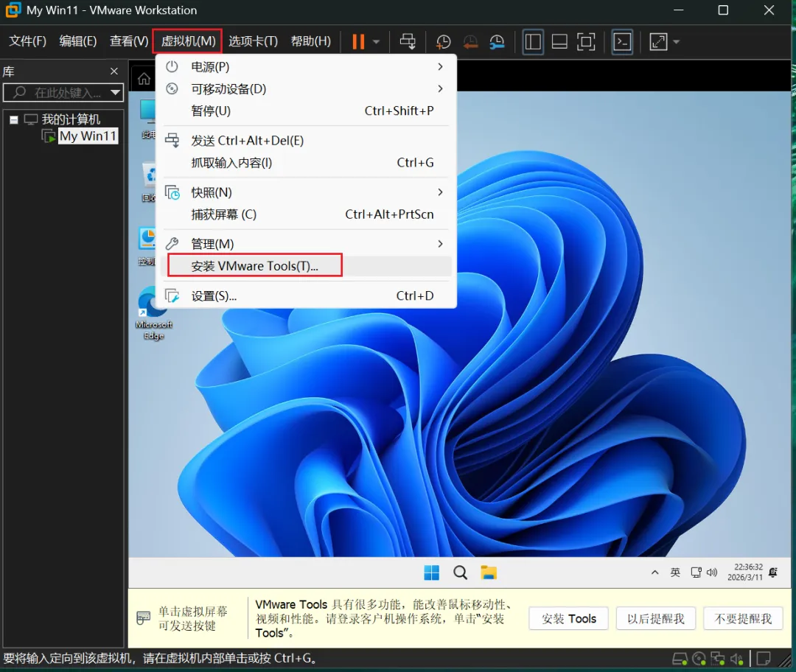The height and width of the screenshot is (672, 796).
Task: Collapse the 我的计算机 tree node
Action: [14, 120]
